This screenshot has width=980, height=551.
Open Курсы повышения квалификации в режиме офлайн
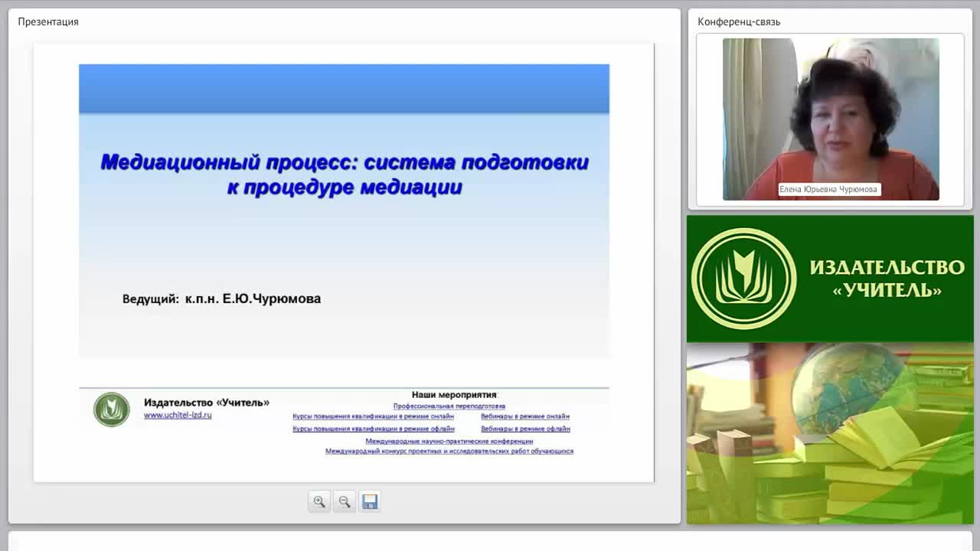[374, 429]
